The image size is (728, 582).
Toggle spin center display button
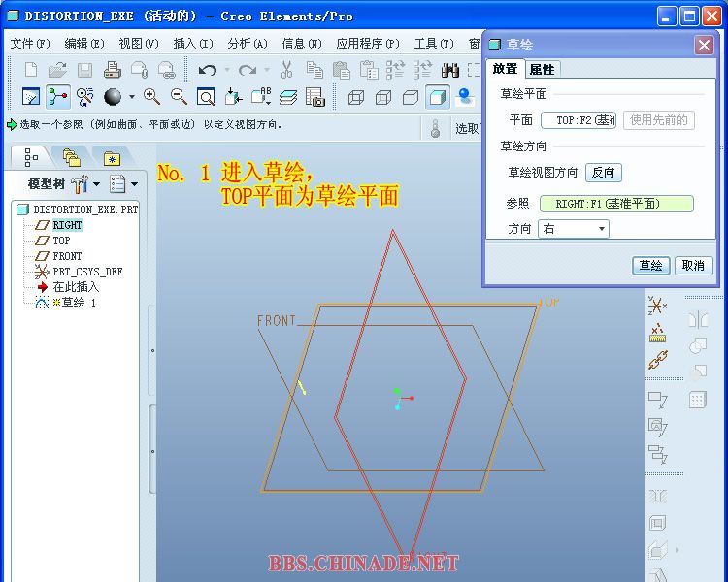[465, 96]
